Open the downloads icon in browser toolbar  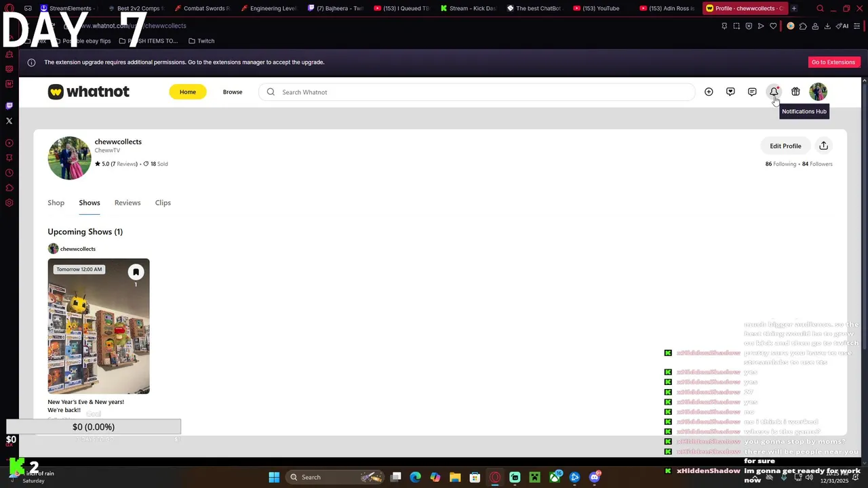[827, 26]
